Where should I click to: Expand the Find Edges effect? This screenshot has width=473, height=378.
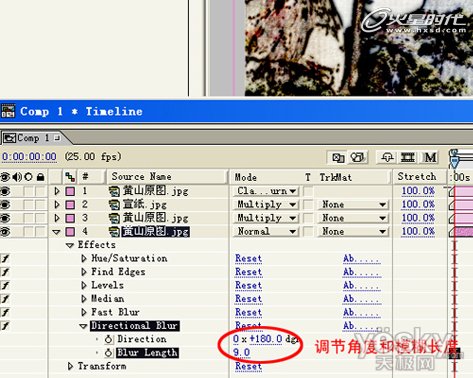pyautogui.click(x=84, y=272)
